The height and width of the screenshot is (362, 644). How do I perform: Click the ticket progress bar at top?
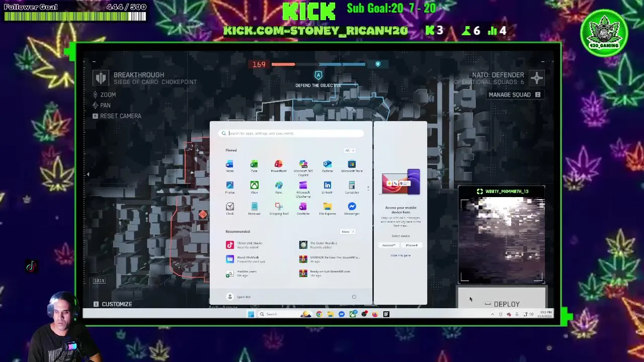coord(318,64)
